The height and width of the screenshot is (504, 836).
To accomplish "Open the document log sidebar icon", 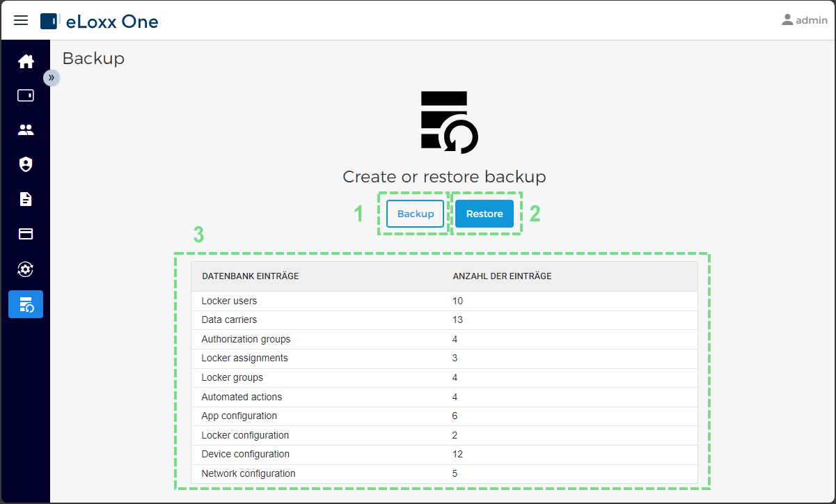I will (x=26, y=199).
